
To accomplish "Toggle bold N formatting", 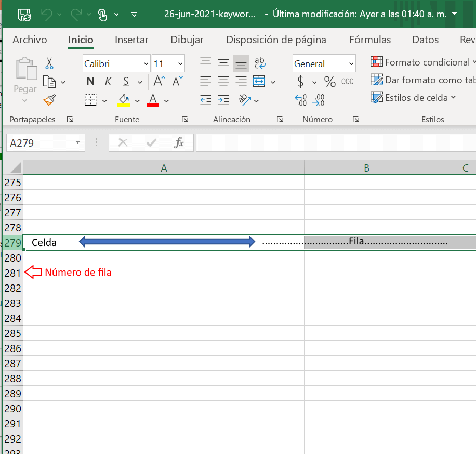I will pos(90,81).
